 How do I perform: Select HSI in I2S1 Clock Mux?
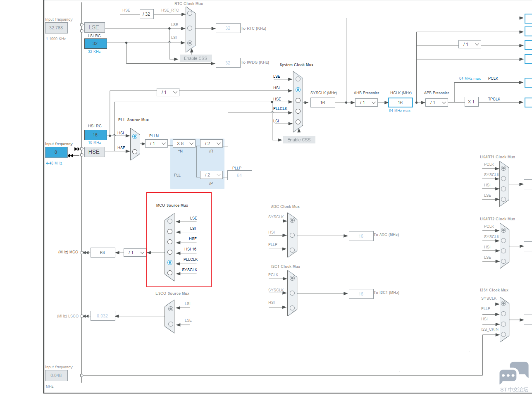(503, 324)
